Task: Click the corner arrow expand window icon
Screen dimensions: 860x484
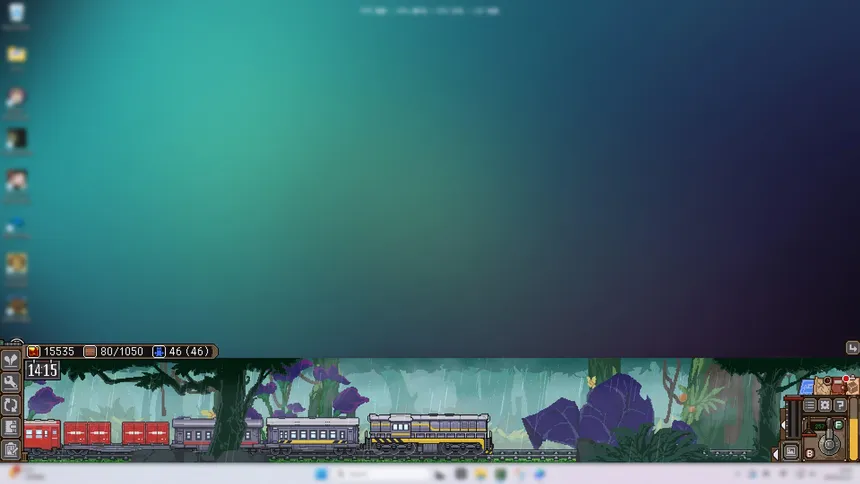Action: click(852, 347)
